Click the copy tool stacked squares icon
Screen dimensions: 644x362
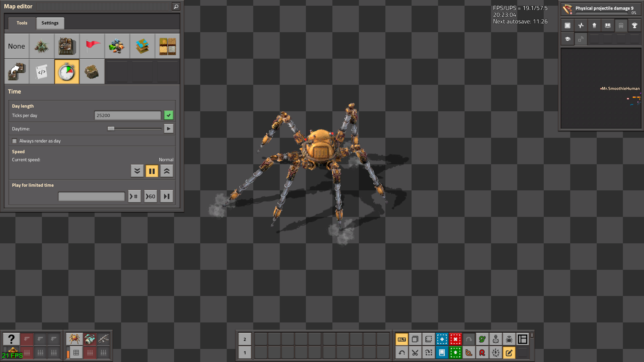(415, 339)
